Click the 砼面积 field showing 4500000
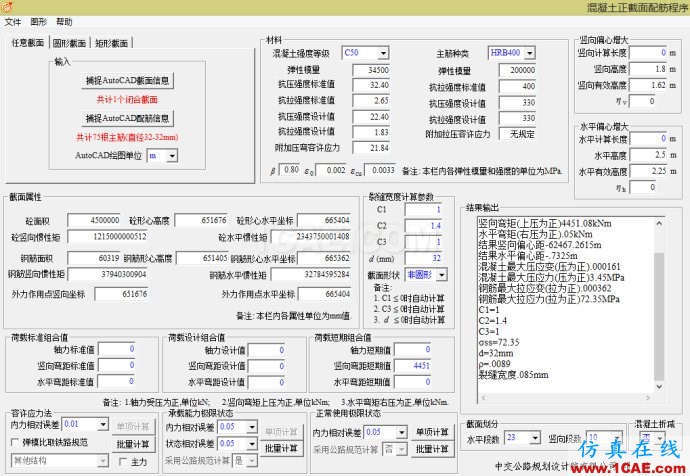 pyautogui.click(x=94, y=220)
